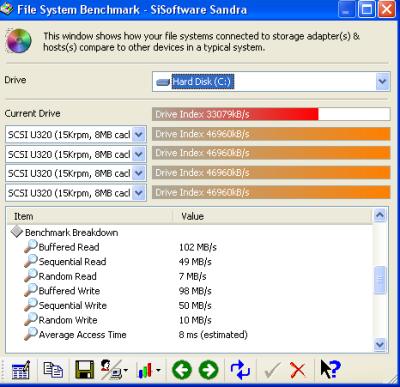Click the copy to clipboard icon
Image resolution: width=400 pixels, height=387 pixels.
53,369
